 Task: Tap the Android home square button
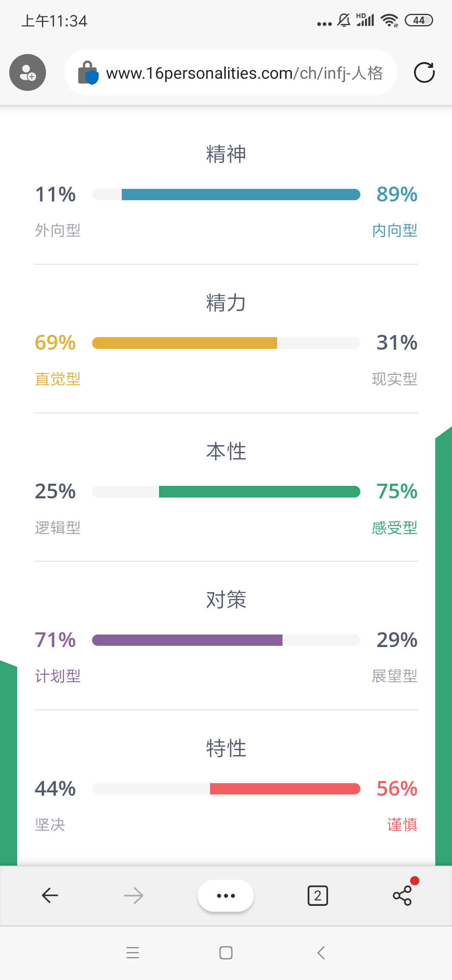click(226, 953)
